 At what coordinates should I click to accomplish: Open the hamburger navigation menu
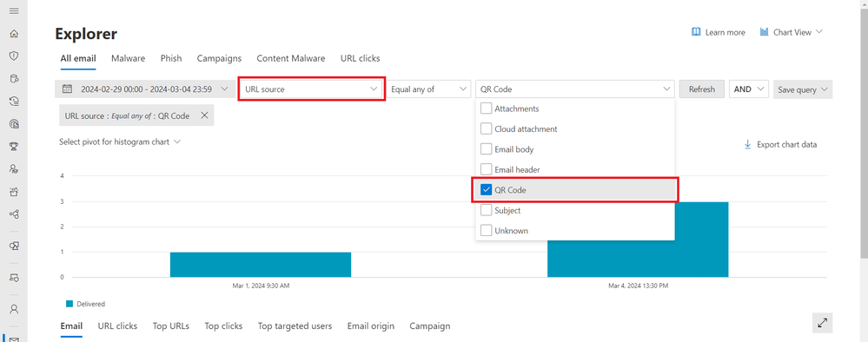point(15,11)
